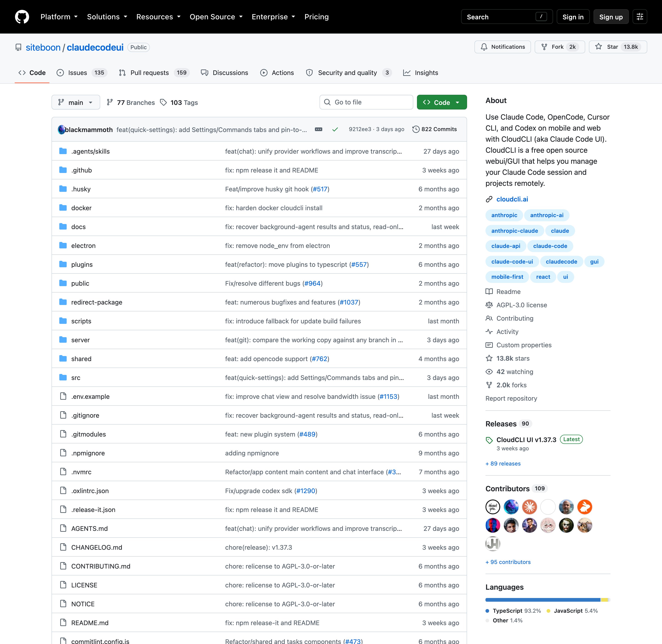Click the Notifications bell button
Image resolution: width=662 pixels, height=644 pixels.
pyautogui.click(x=502, y=47)
